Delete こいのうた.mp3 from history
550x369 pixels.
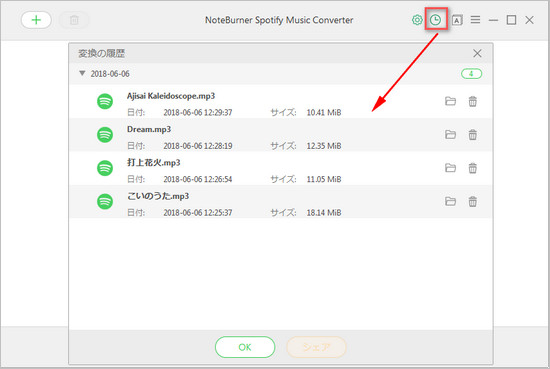point(472,201)
